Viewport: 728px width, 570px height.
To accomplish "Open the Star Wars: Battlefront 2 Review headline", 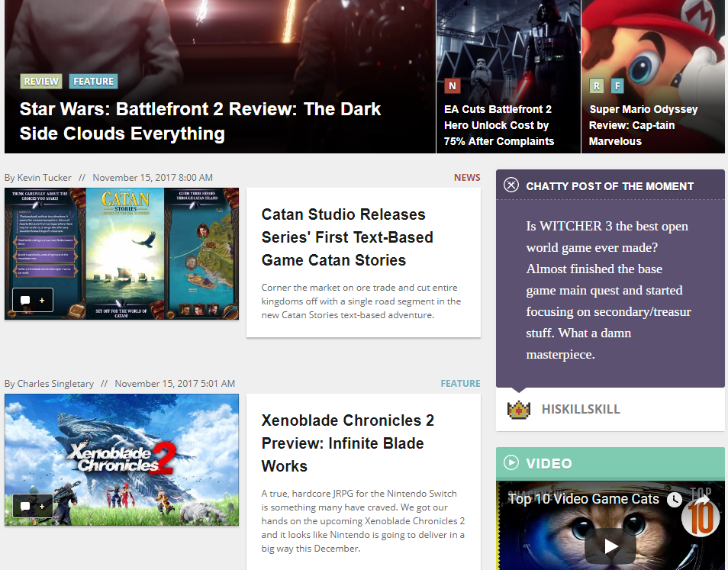I will [x=200, y=121].
